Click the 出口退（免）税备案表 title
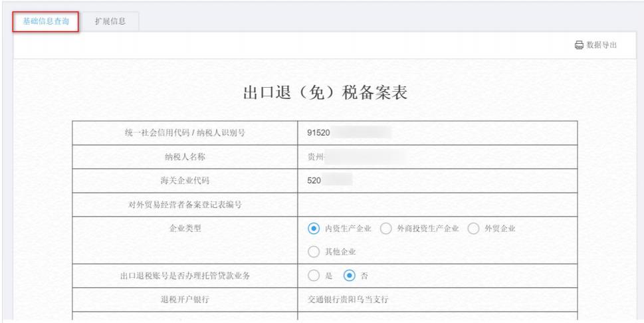644x323 pixels. (324, 94)
